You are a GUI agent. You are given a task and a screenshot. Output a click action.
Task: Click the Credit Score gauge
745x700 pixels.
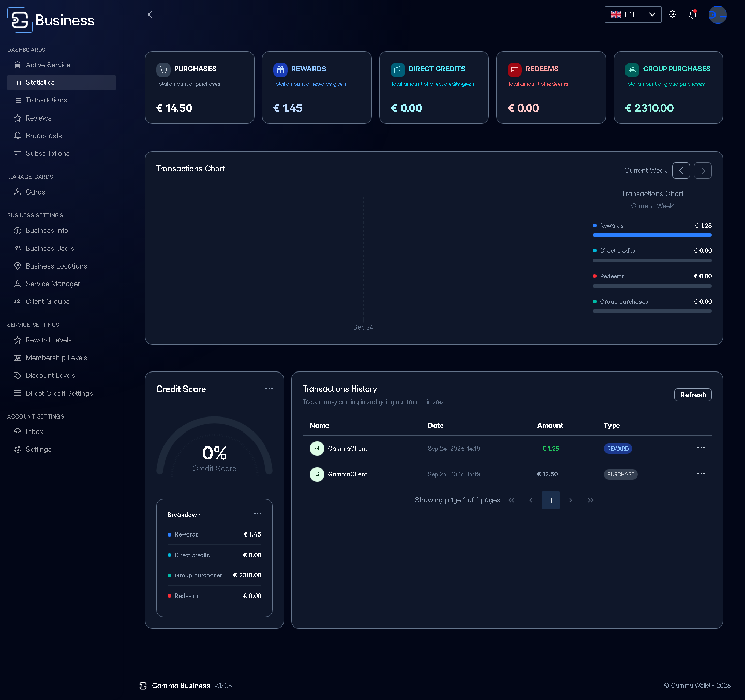tap(214, 446)
